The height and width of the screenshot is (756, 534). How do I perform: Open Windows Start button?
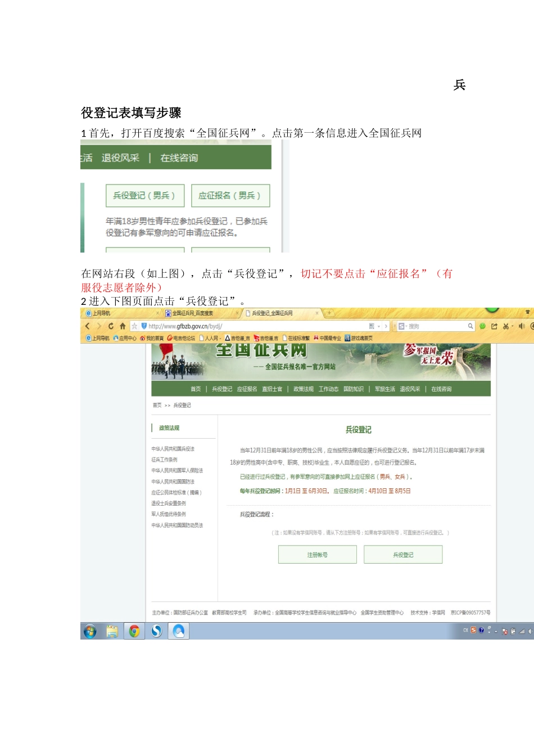coord(90,631)
